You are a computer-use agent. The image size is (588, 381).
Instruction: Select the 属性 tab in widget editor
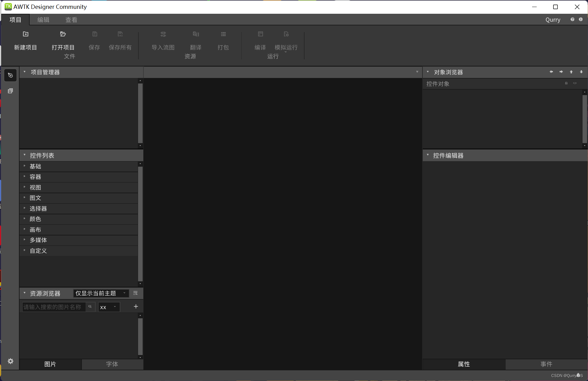(x=464, y=364)
